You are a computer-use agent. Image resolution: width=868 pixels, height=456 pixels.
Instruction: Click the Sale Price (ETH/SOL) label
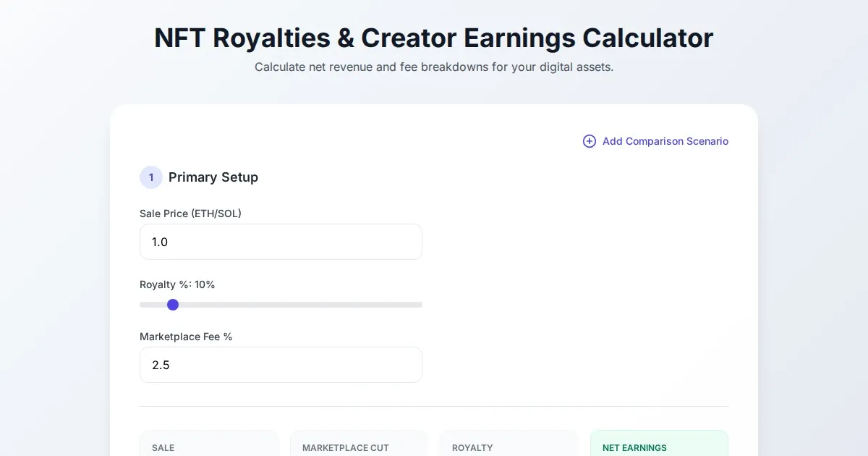click(190, 214)
